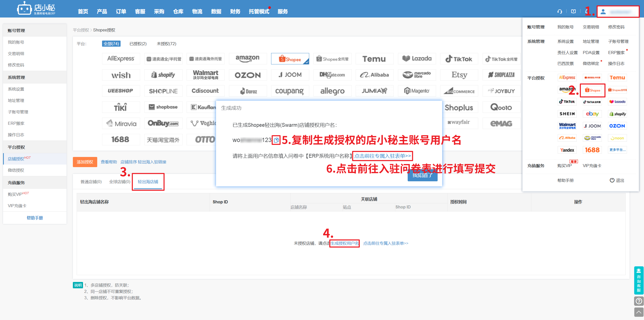Click the back-to-top arrow icon

[639, 312]
